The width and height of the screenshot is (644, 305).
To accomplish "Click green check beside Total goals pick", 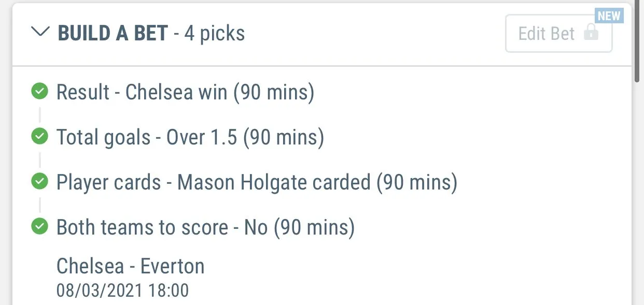I will coord(39,137).
